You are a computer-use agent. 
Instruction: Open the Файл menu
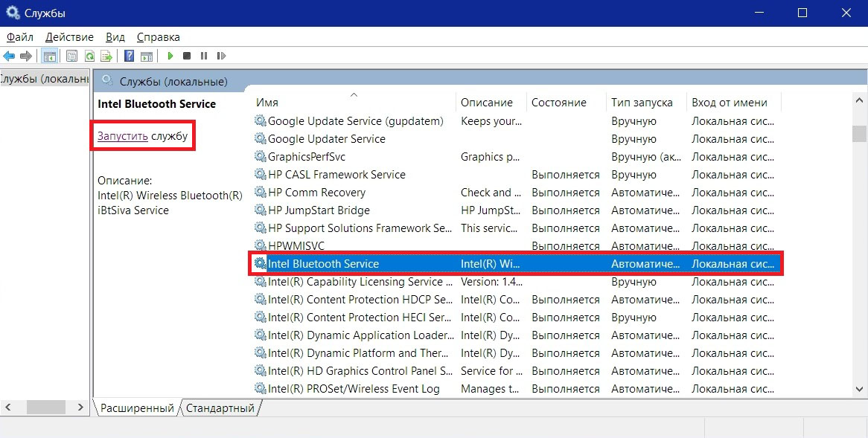click(x=20, y=37)
